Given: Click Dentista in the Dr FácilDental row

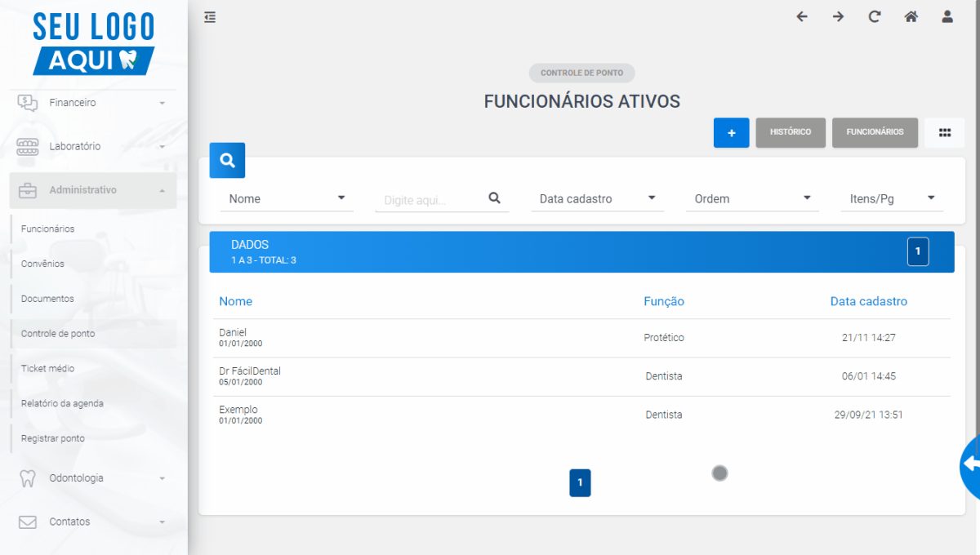Looking at the screenshot, I should click(x=664, y=376).
